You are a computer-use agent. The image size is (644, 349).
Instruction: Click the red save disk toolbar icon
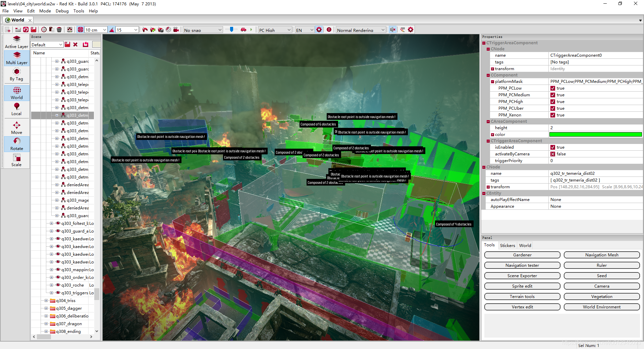34,30
